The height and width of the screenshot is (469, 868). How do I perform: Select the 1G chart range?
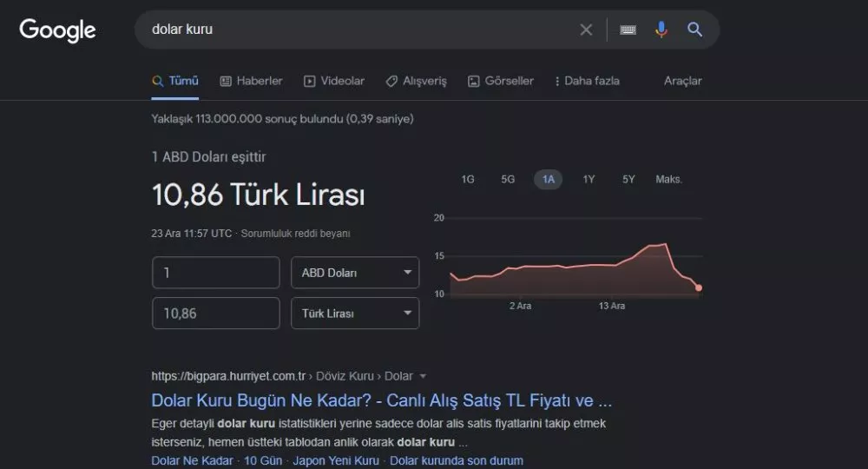click(x=468, y=180)
